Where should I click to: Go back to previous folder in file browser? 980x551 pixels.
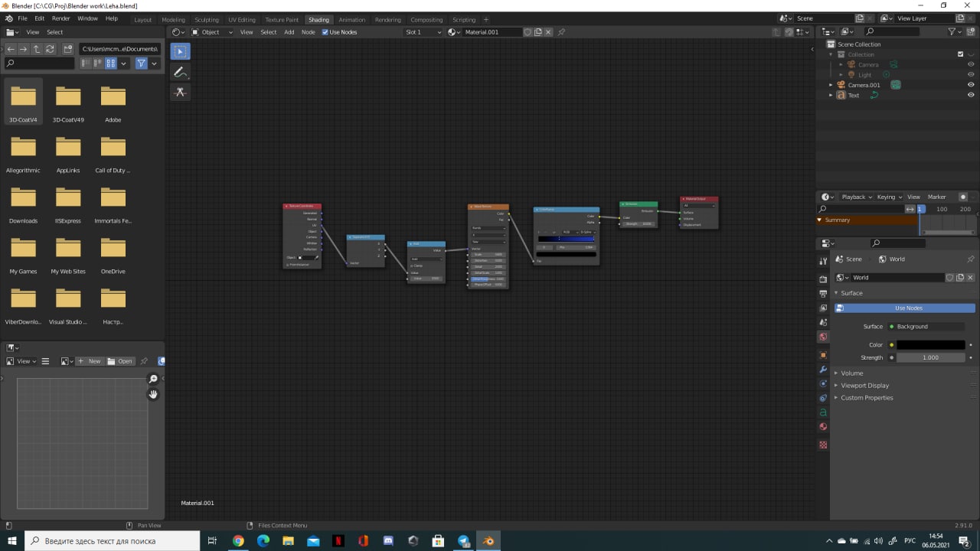11,49
